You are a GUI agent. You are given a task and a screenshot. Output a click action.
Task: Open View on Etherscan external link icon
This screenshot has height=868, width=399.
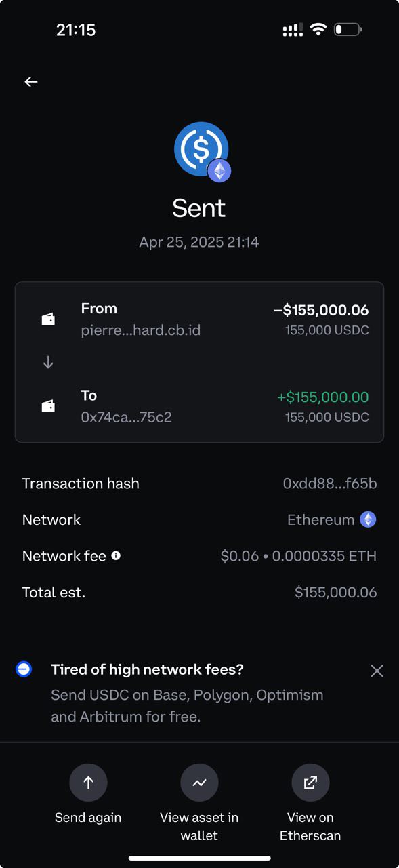click(310, 783)
